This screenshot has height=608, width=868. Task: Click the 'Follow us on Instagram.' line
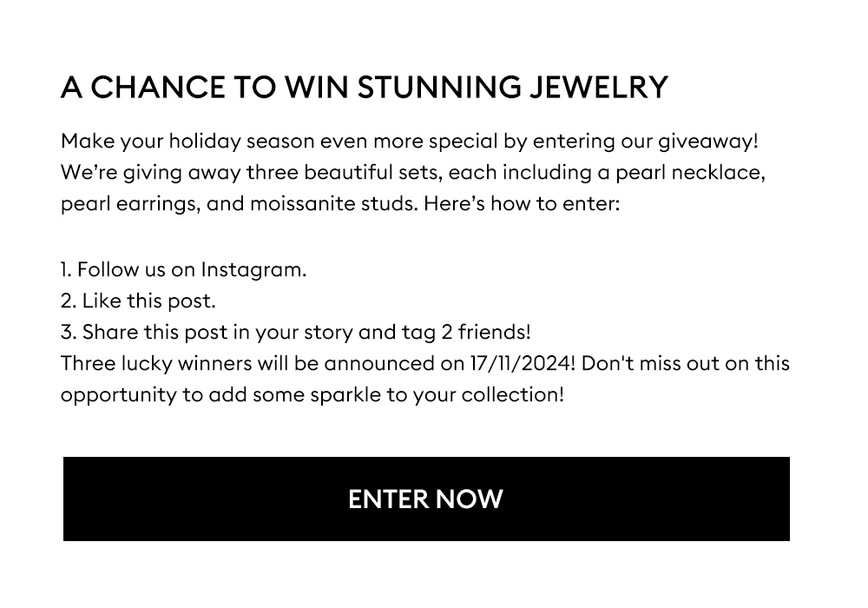click(183, 269)
